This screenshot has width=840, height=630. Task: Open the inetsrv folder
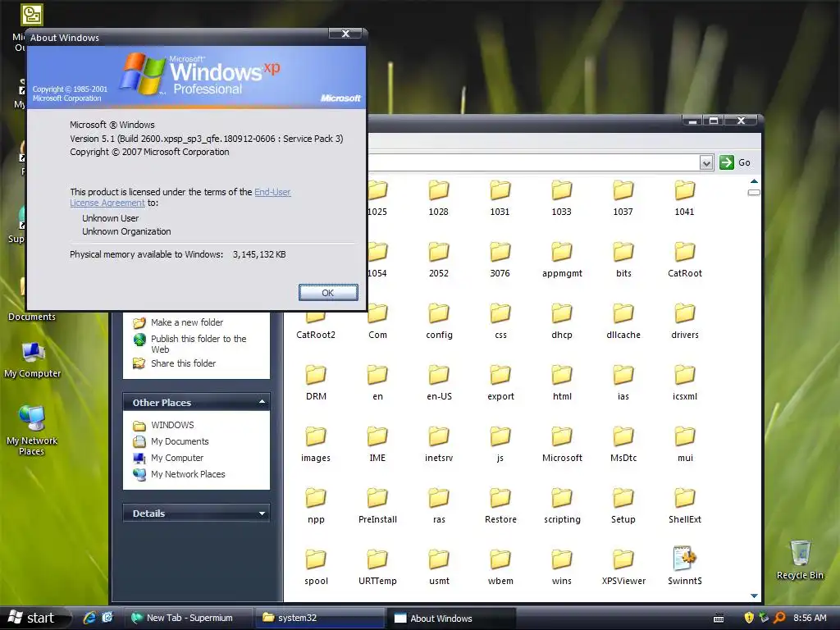pos(439,444)
